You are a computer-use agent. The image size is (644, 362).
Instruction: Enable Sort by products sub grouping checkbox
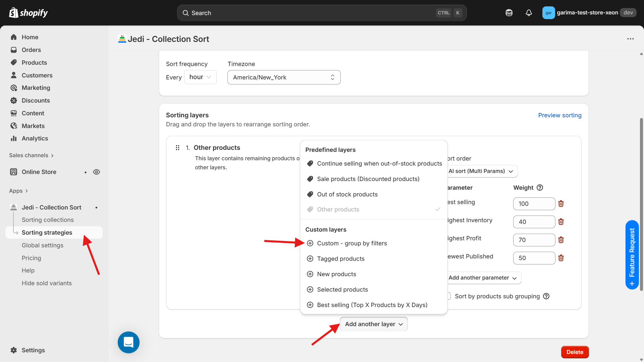pyautogui.click(x=449, y=296)
